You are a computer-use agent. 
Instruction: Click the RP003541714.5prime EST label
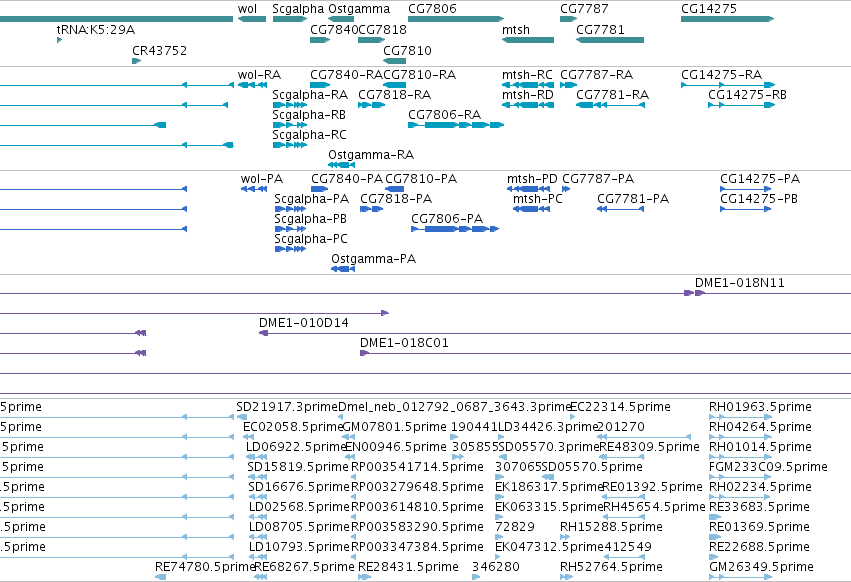coord(417,467)
